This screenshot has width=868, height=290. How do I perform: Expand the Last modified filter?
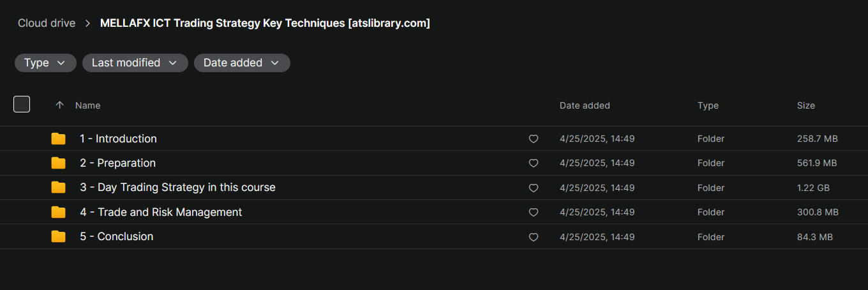pyautogui.click(x=135, y=63)
